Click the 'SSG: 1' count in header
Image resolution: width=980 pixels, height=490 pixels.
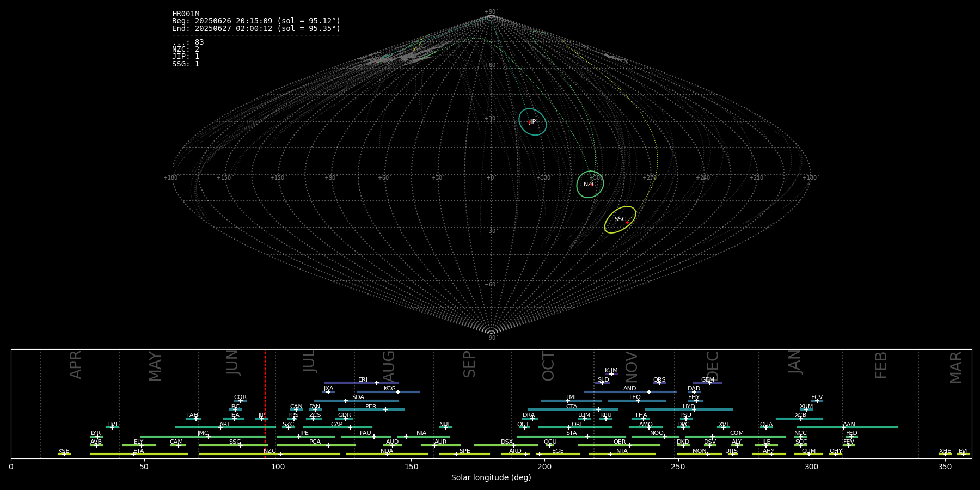(x=186, y=64)
